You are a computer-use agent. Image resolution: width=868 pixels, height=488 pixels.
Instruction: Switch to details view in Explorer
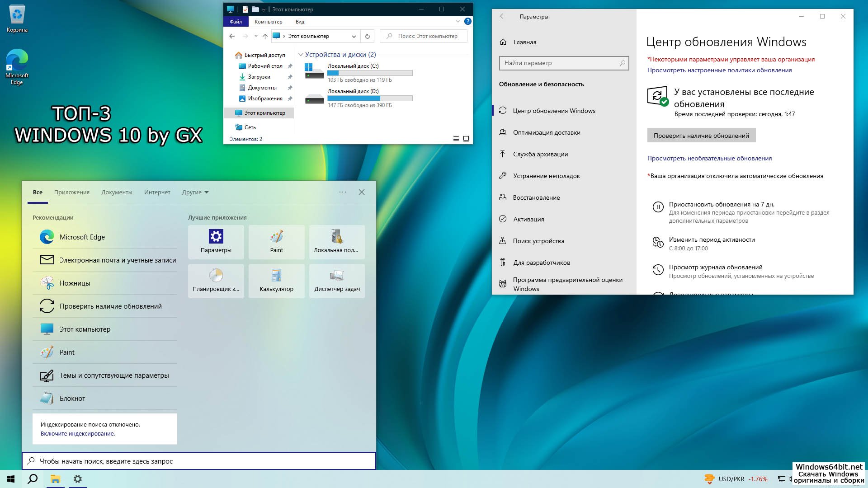pos(456,139)
